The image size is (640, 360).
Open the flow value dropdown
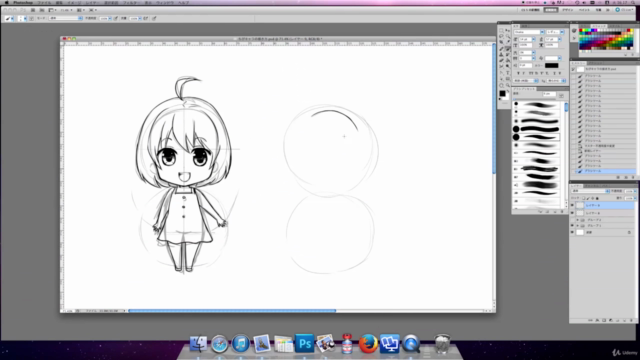[140, 18]
